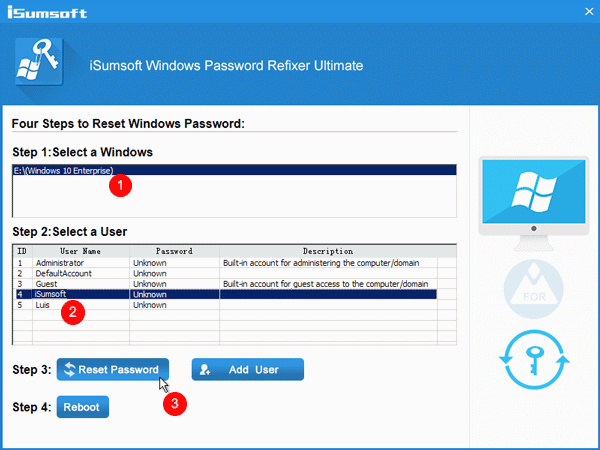600x450 pixels.
Task: Select E:\(Windows 10 Enterprise) entry
Action: pos(235,170)
